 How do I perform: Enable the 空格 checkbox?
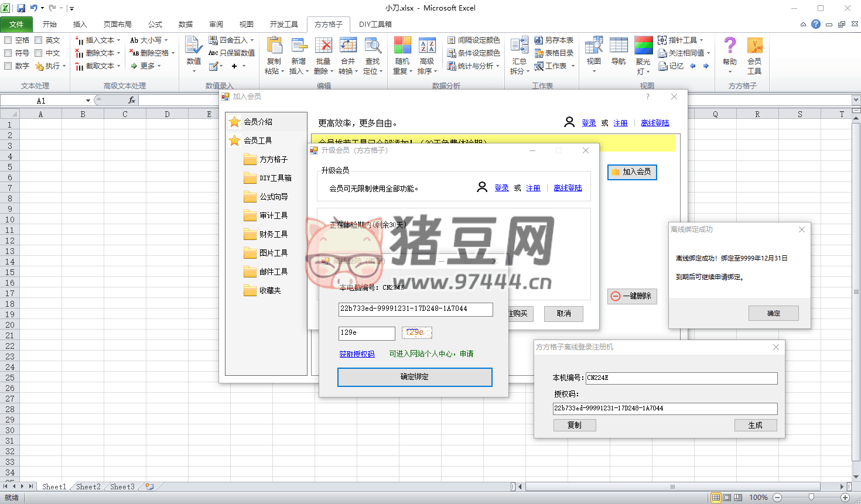[x=13, y=40]
